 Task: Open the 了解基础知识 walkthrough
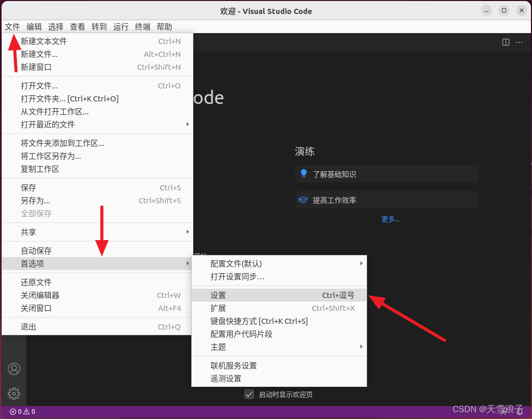387,174
